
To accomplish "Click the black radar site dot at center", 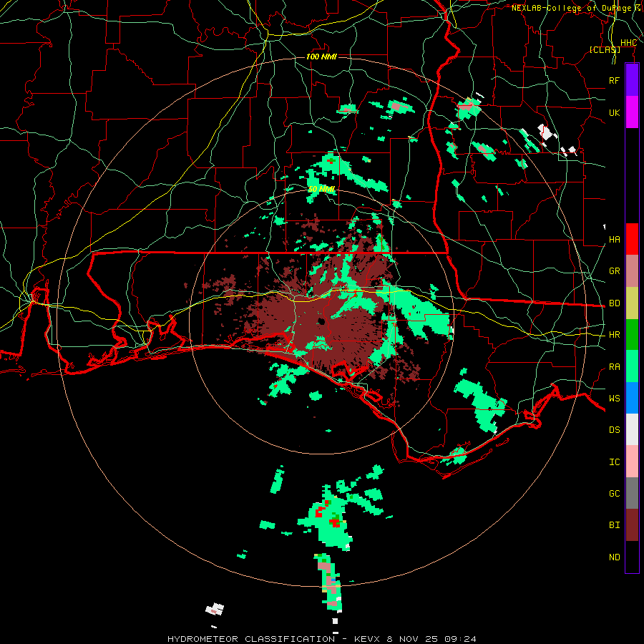I will pyautogui.click(x=321, y=321).
